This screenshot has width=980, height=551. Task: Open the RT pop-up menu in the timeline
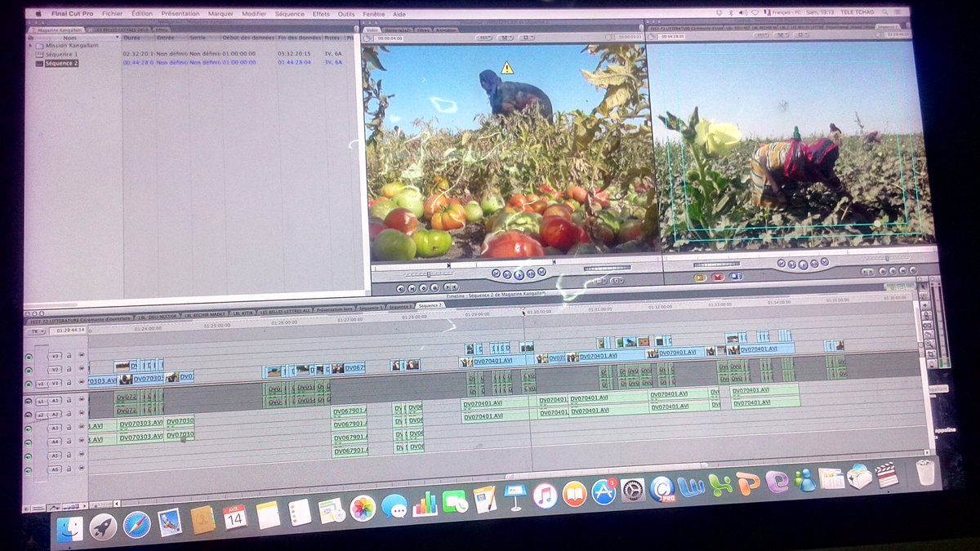tap(37, 331)
